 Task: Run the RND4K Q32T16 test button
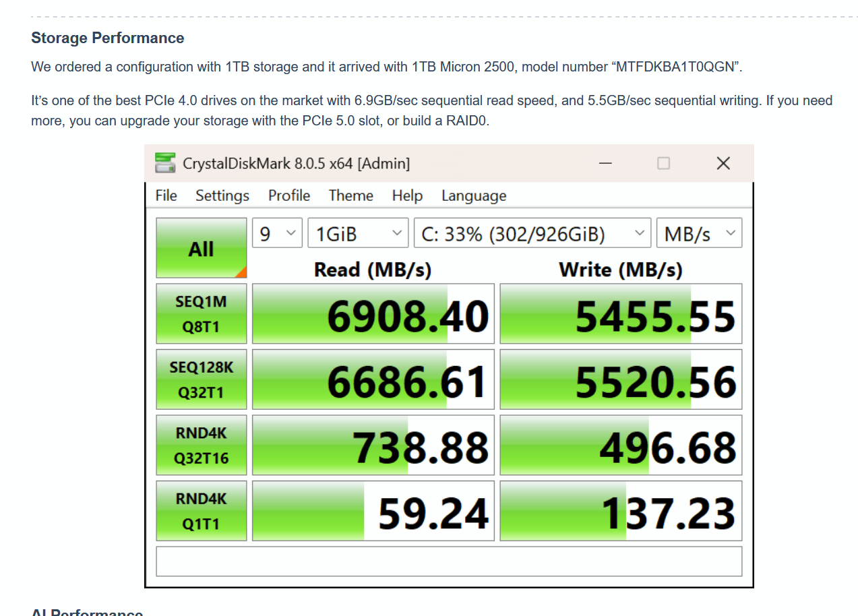(202, 445)
